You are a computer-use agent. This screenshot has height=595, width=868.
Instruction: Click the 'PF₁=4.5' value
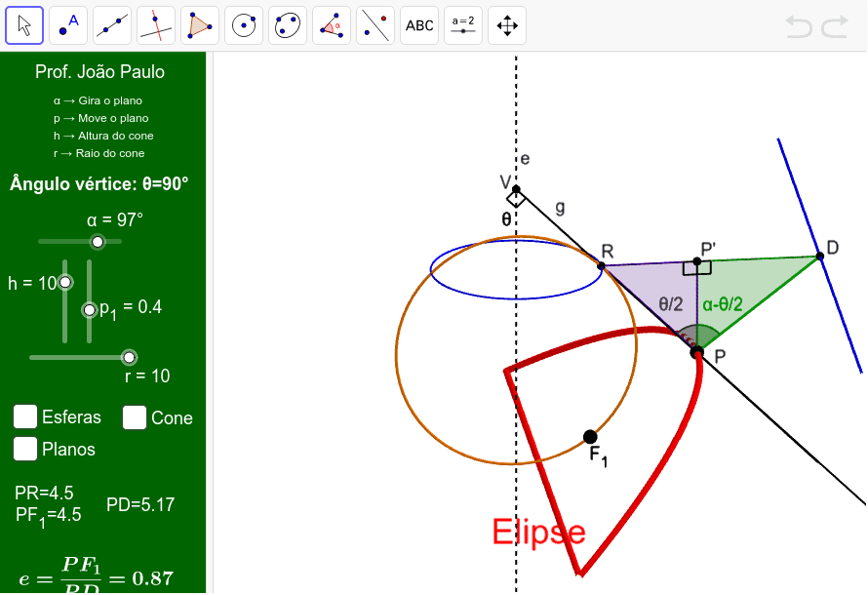click(48, 516)
